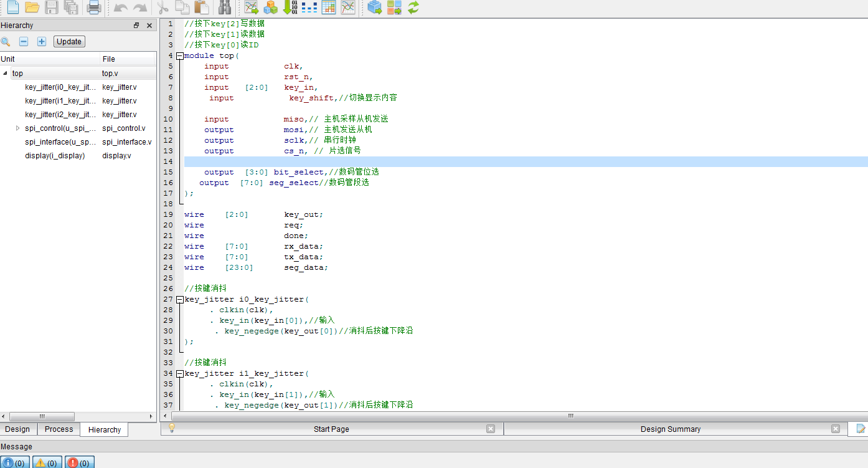The width and height of the screenshot is (868, 468).
Task: Toggle the info messages filter
Action: [x=14, y=462]
